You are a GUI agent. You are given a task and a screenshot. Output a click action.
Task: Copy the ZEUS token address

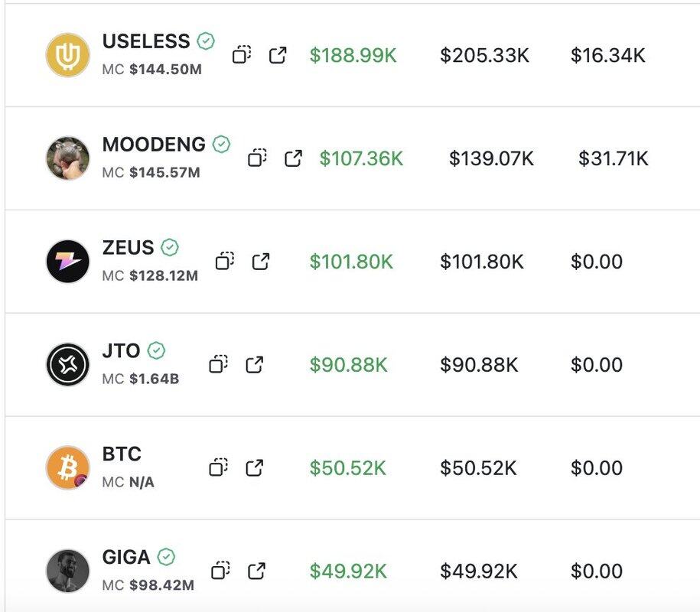click(225, 261)
